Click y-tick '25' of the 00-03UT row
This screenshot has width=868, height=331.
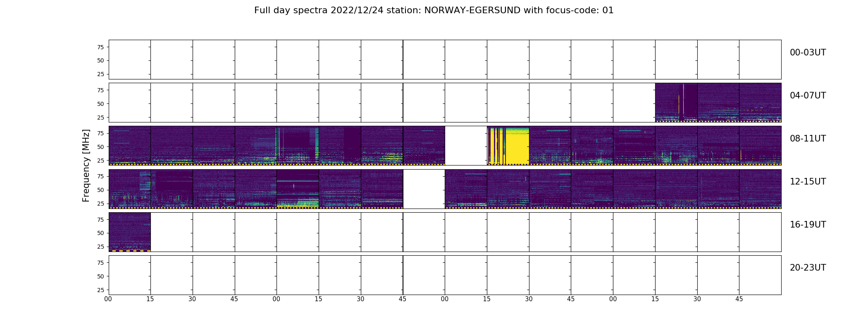(100, 74)
